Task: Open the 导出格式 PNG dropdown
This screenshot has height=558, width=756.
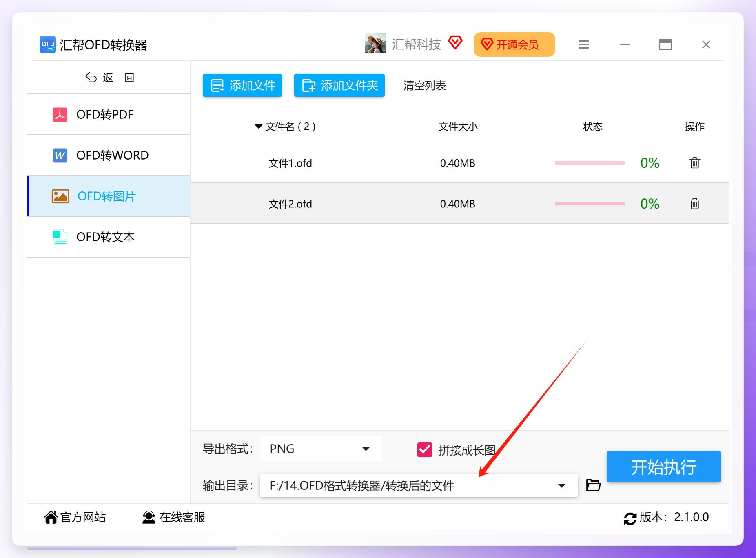Action: coord(321,449)
